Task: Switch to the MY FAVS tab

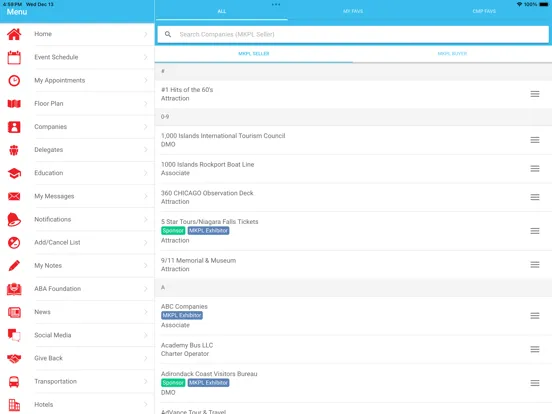Action: [x=353, y=11]
